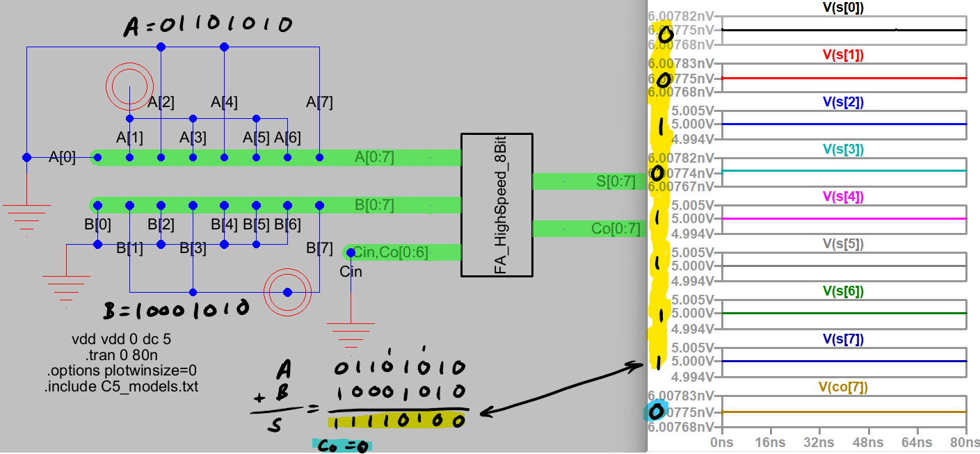980x454 pixels.
Task: Click the .options plotwinsize=0 directive
Action: coord(121,370)
